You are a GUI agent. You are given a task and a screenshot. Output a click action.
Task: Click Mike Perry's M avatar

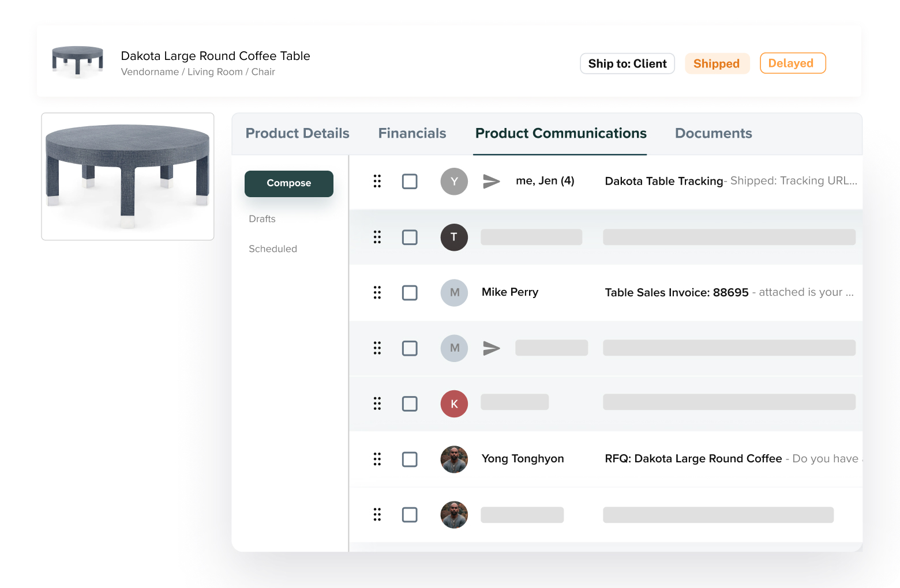coord(454,292)
